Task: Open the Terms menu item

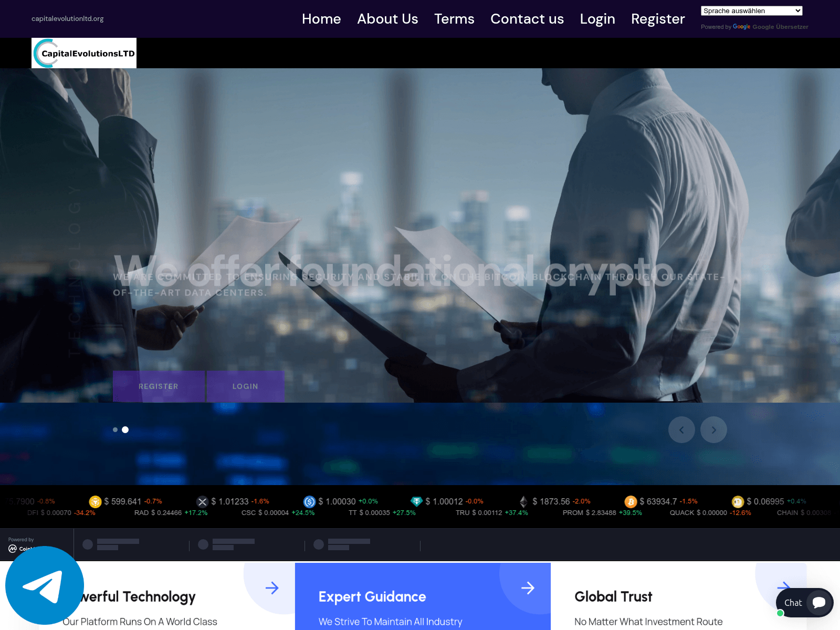Action: coord(454,19)
